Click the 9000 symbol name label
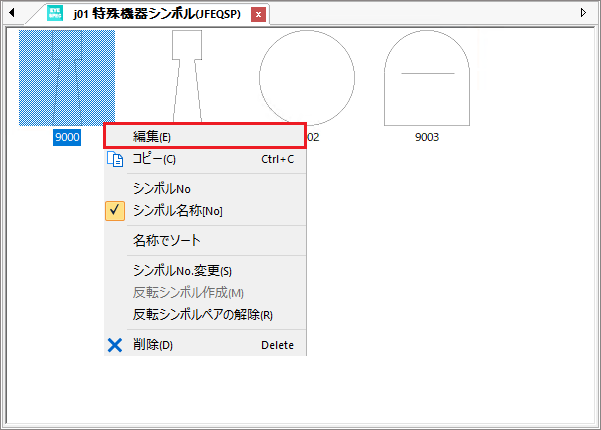 click(67, 137)
